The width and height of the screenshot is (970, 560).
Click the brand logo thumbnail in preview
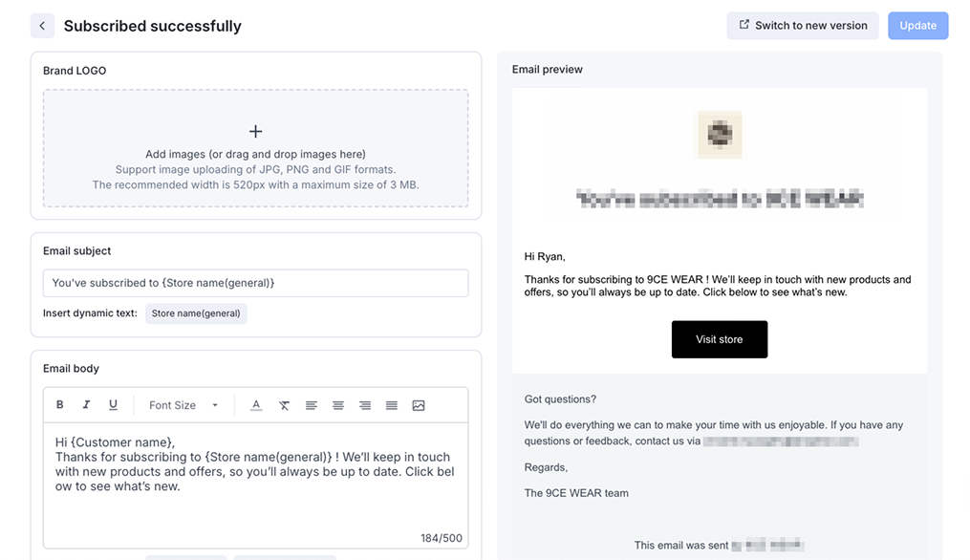coord(719,134)
